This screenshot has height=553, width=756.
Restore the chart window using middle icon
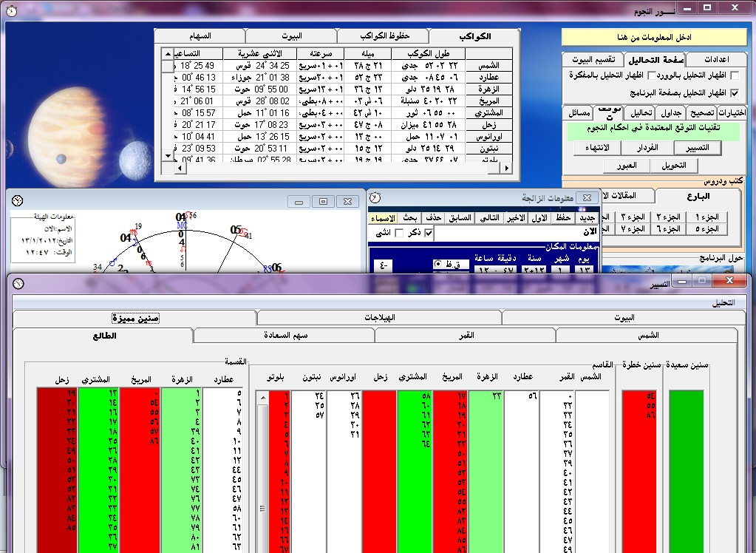click(323, 201)
